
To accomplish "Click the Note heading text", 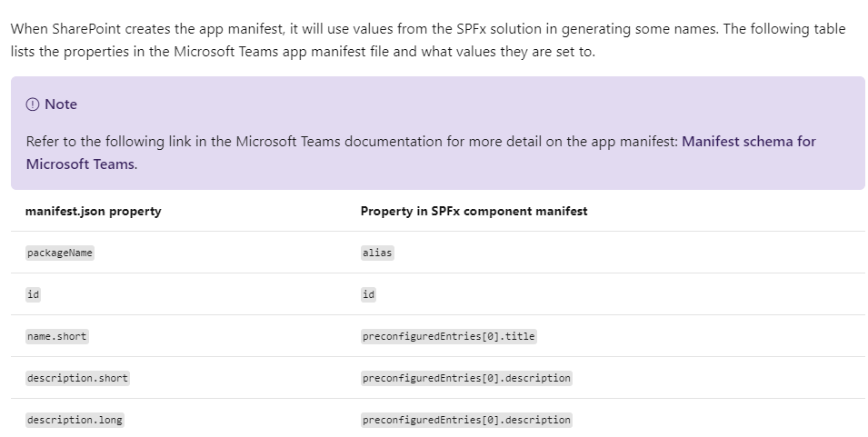I will [x=61, y=104].
